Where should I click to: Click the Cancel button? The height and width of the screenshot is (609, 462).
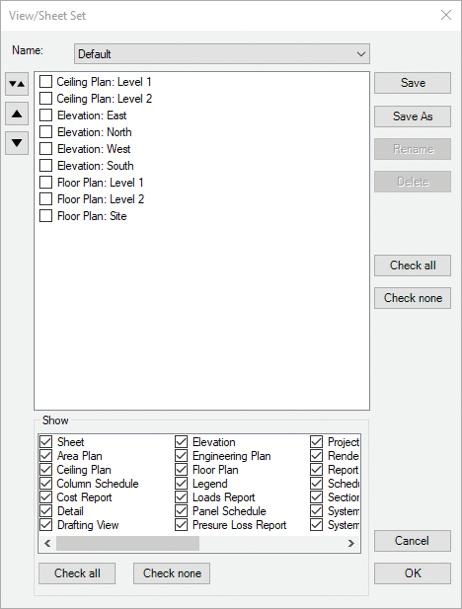412,541
